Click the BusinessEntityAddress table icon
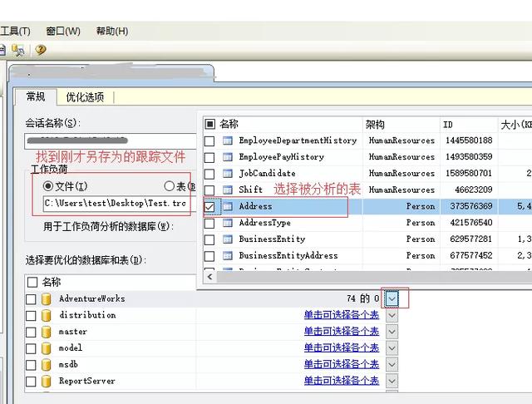The width and height of the screenshot is (532, 404). pyautogui.click(x=228, y=255)
